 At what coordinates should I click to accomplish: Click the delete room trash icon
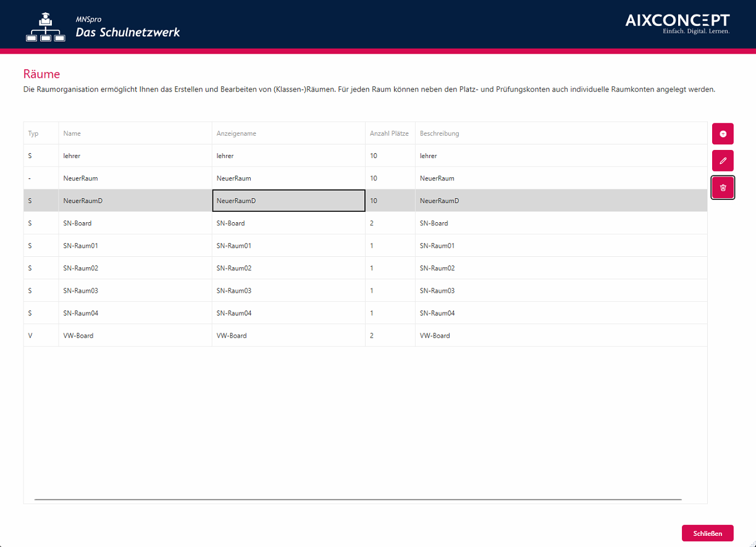(723, 188)
